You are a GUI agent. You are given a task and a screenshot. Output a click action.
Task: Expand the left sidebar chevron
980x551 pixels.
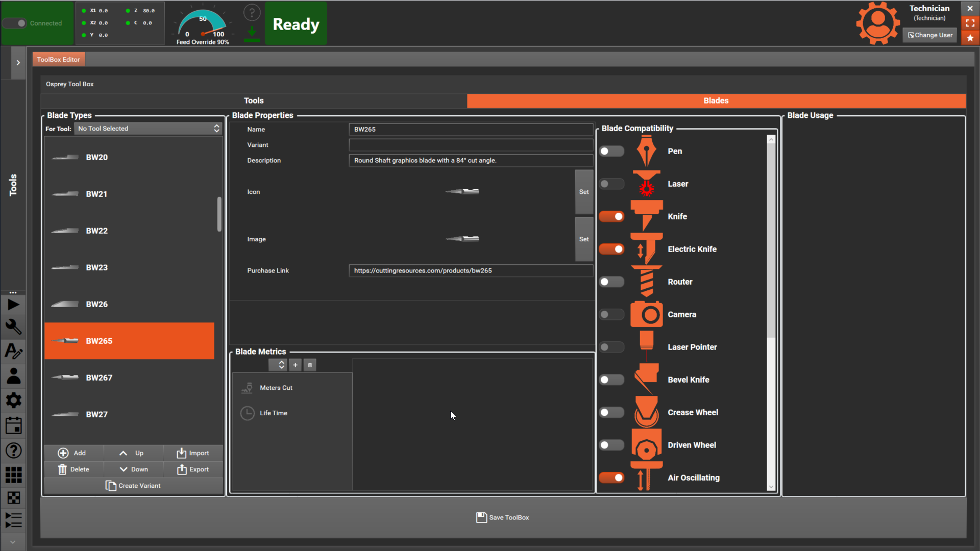[18, 63]
